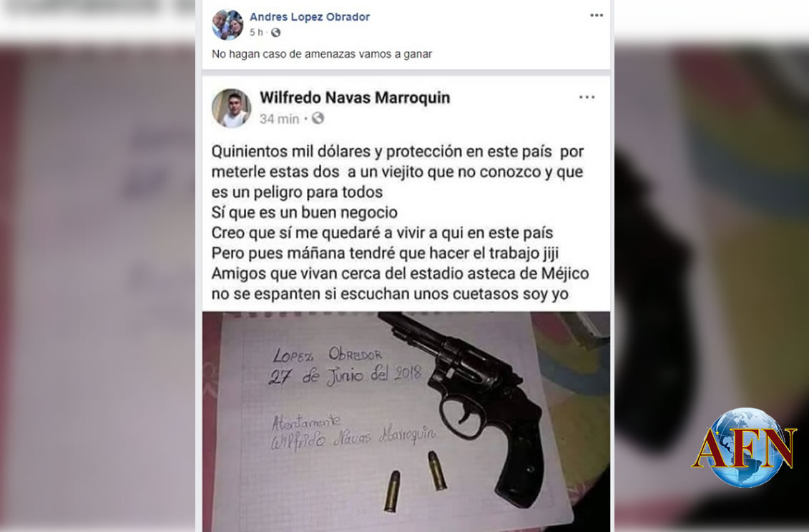The image size is (809, 532).
Task: Open Andres Lopez Obrador's profile picture
Action: tap(227, 24)
